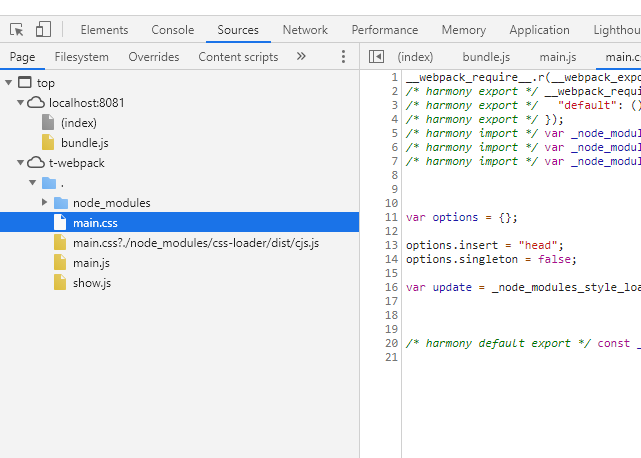The height and width of the screenshot is (458, 641).
Task: Open the Network tab
Action: (x=305, y=30)
